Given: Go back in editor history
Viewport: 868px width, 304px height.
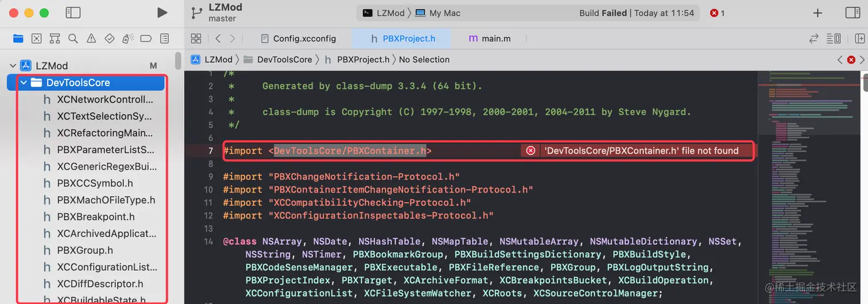Looking at the screenshot, I should [218, 39].
